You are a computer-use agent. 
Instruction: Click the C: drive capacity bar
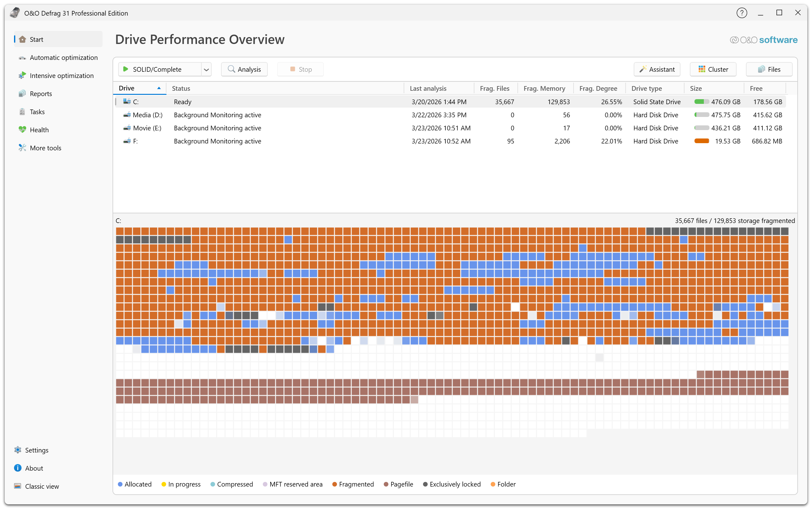[x=702, y=101]
